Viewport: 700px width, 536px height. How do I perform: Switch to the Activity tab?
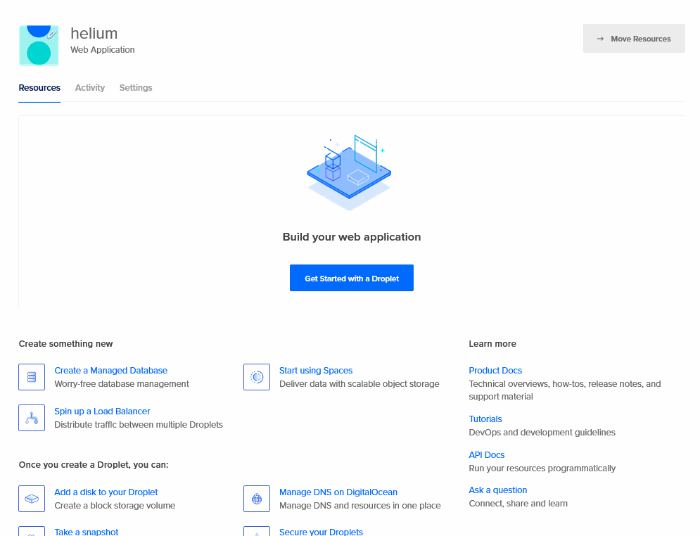pos(90,88)
